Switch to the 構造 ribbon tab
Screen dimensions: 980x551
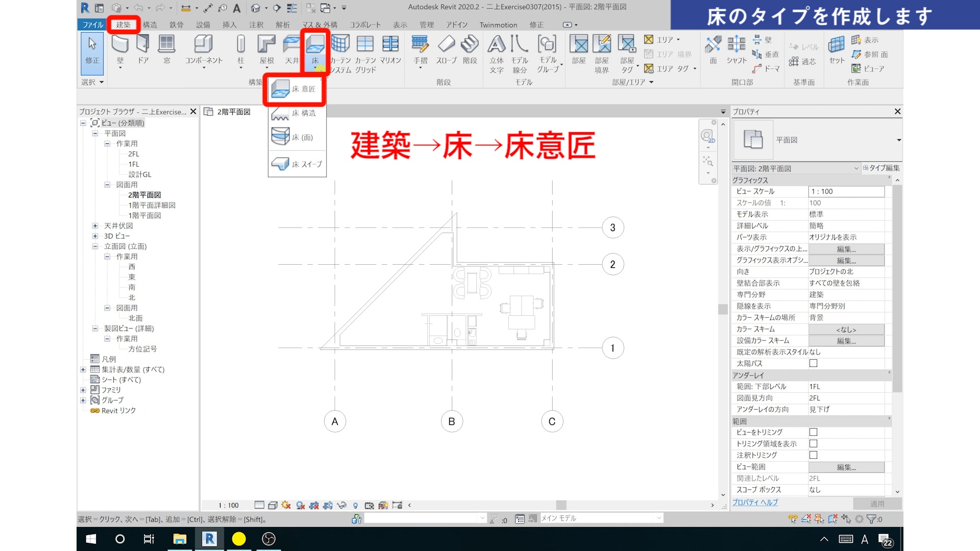click(x=150, y=24)
